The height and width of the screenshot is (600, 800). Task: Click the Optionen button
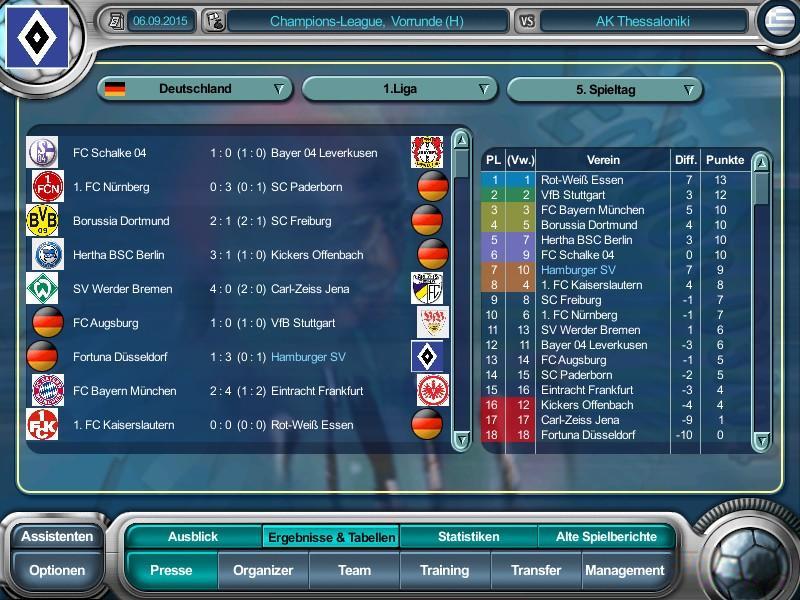click(57, 570)
